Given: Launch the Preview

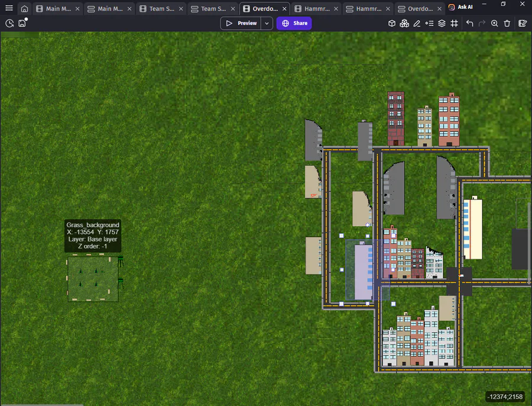Looking at the screenshot, I should [241, 23].
